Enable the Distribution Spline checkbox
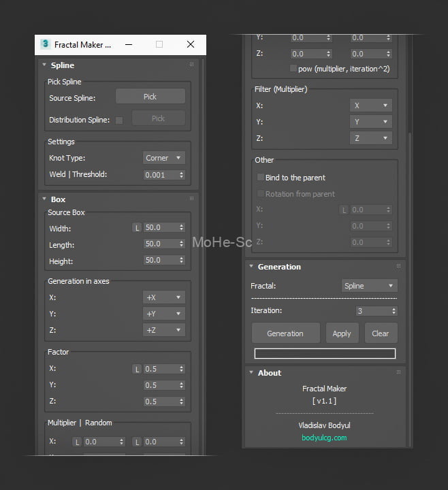This screenshot has width=448, height=490. coord(119,120)
